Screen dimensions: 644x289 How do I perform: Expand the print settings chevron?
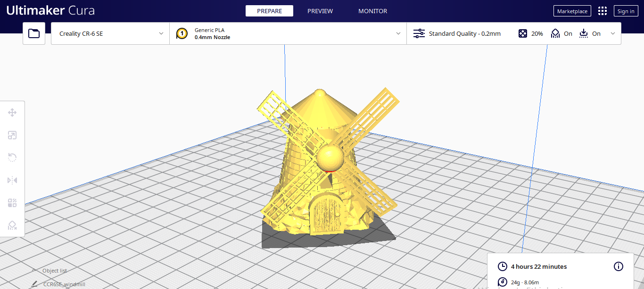click(x=613, y=33)
